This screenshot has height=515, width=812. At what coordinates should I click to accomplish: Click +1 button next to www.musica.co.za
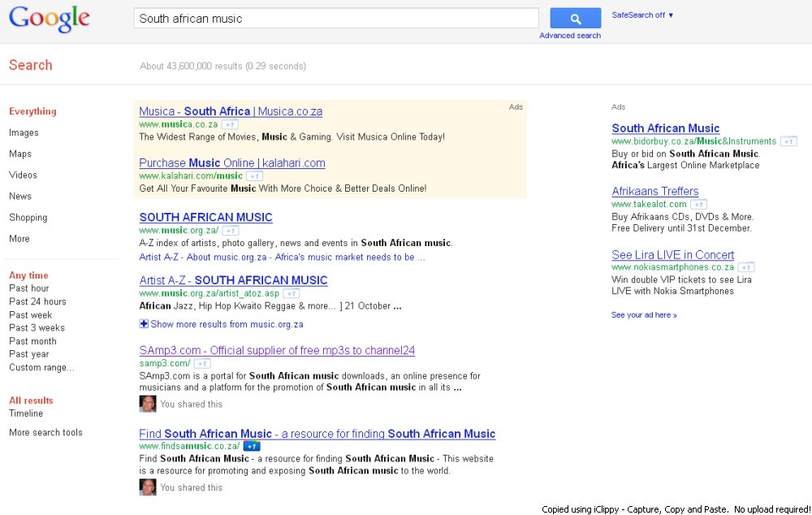(230, 124)
